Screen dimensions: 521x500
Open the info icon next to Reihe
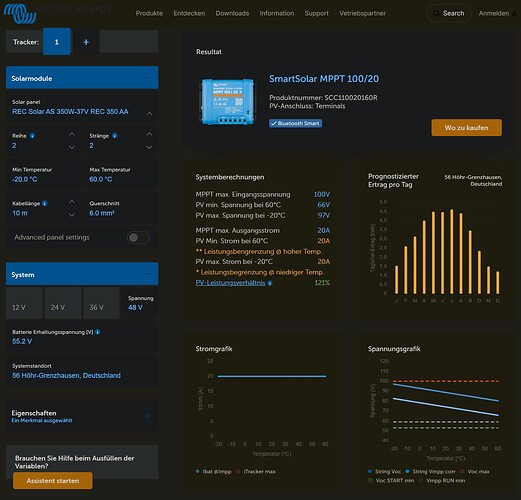32,136
